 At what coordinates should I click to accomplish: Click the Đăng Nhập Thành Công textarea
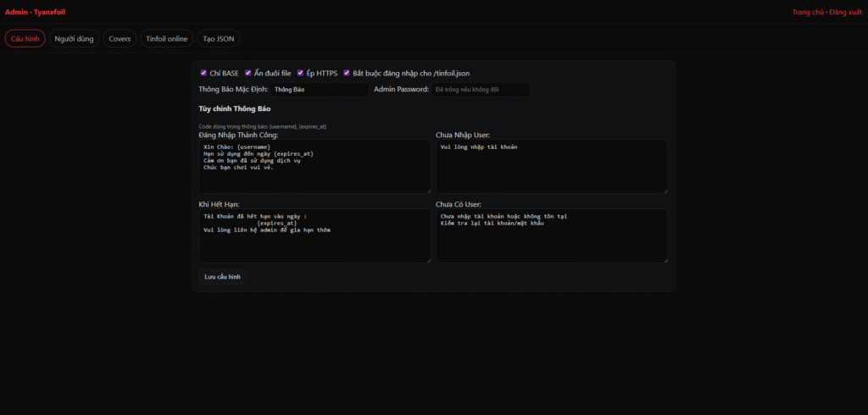click(x=314, y=166)
